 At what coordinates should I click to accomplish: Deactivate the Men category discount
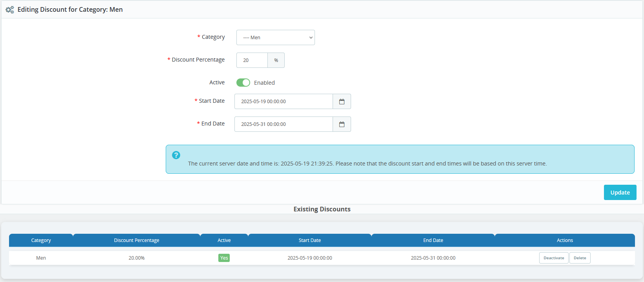tap(553, 258)
